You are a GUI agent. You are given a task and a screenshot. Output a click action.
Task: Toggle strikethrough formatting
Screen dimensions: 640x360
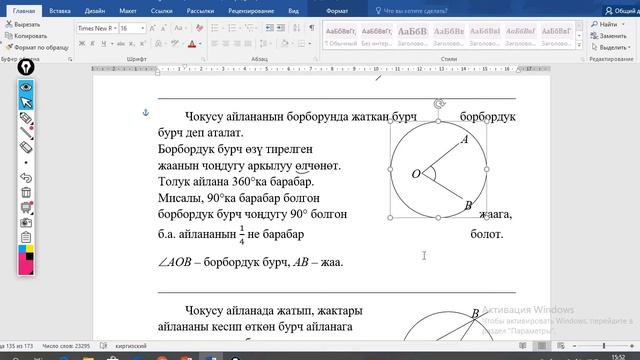click(x=121, y=43)
